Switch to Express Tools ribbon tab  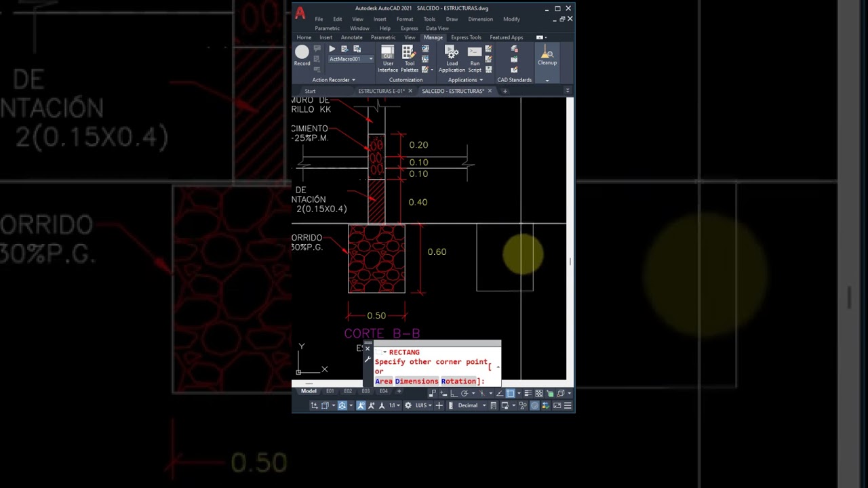click(466, 37)
